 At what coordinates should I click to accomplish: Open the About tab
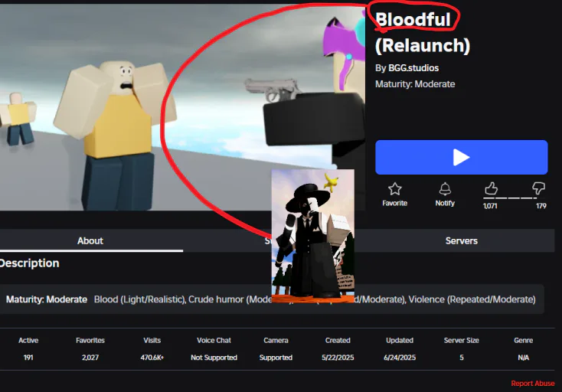coord(90,241)
